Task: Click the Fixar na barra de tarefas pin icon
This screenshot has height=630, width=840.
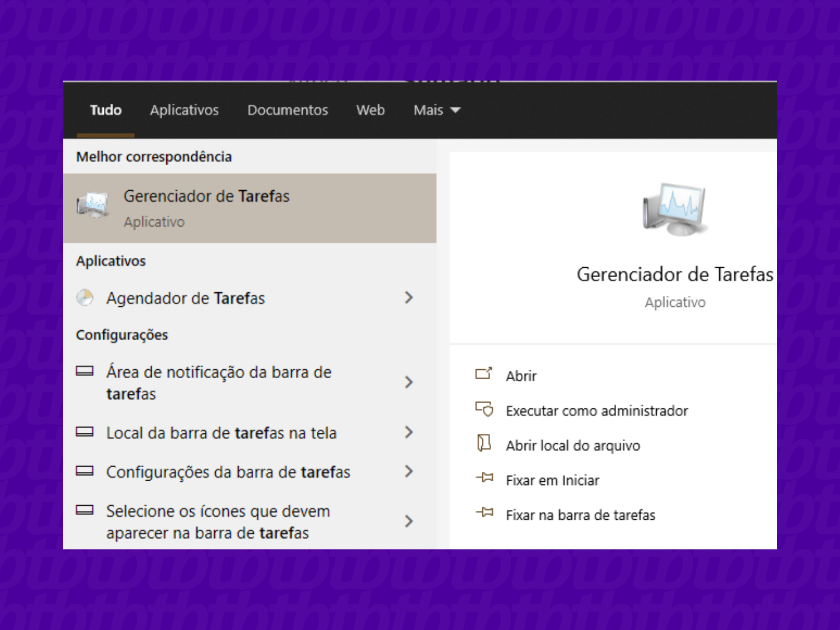Action: coord(483,513)
